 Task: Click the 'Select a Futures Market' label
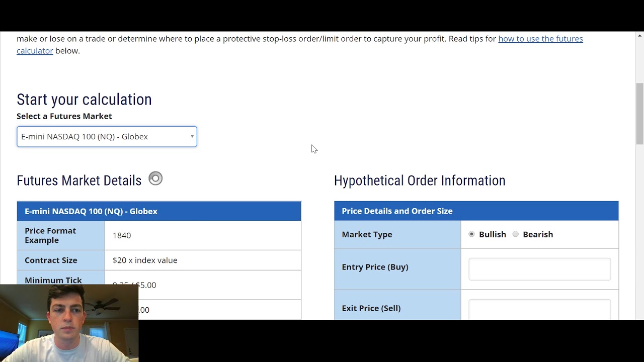coord(64,116)
